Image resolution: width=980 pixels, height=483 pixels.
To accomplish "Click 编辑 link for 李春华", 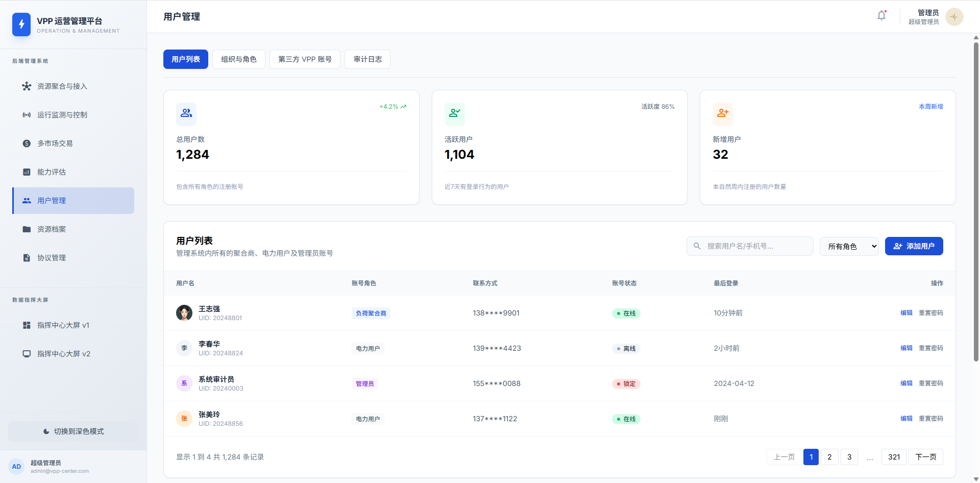I will click(x=906, y=348).
